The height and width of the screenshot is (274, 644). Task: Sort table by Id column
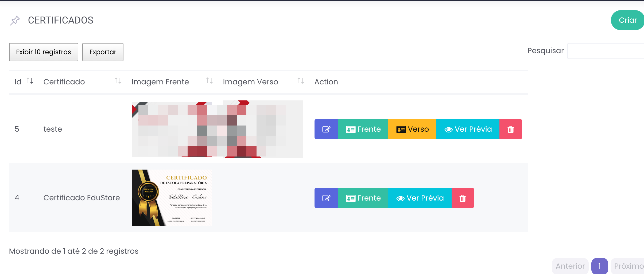pos(30,81)
